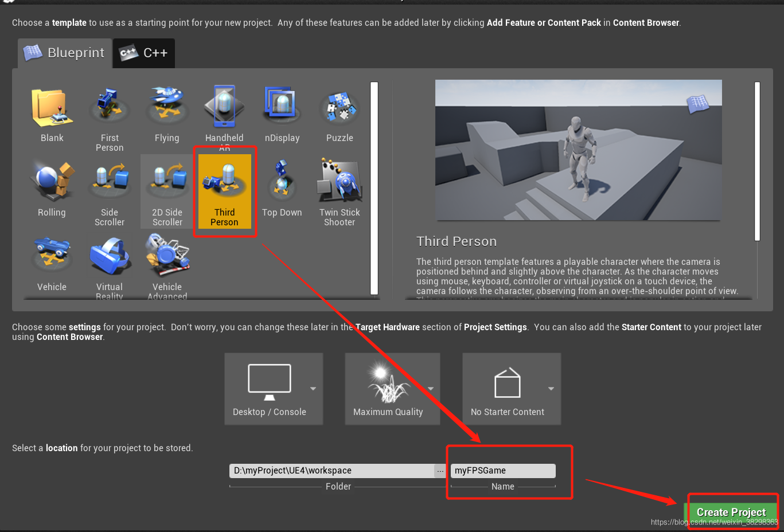Click the project Name field myFPSGame

503,471
